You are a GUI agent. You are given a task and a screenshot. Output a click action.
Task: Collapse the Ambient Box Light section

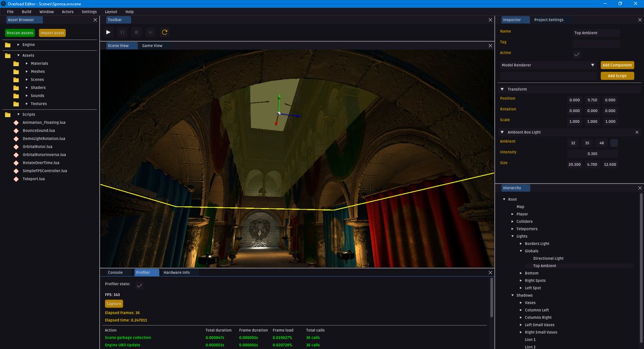click(x=502, y=132)
